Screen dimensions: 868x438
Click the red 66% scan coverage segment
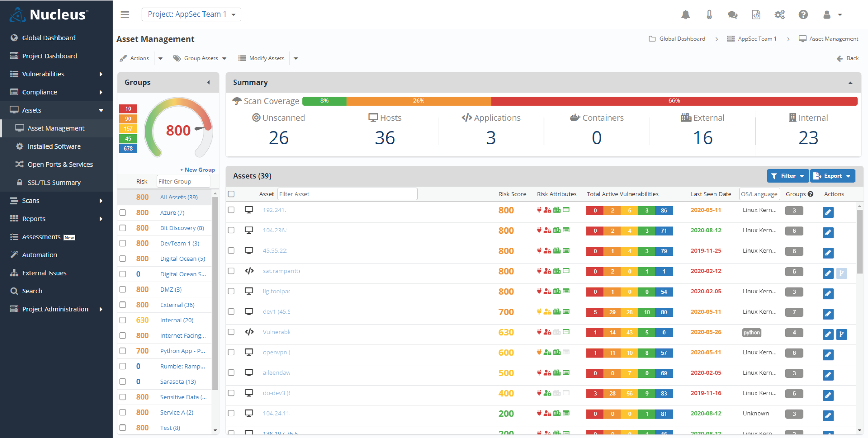pyautogui.click(x=674, y=101)
